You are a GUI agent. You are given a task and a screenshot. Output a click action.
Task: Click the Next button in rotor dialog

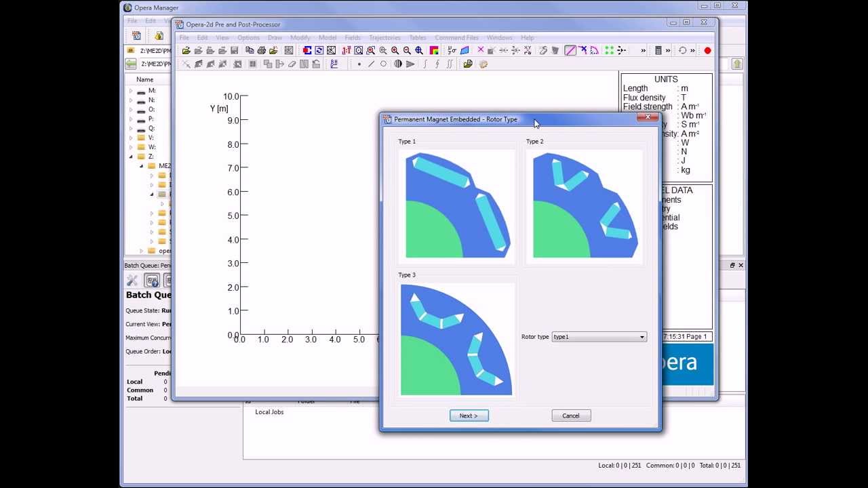click(469, 415)
